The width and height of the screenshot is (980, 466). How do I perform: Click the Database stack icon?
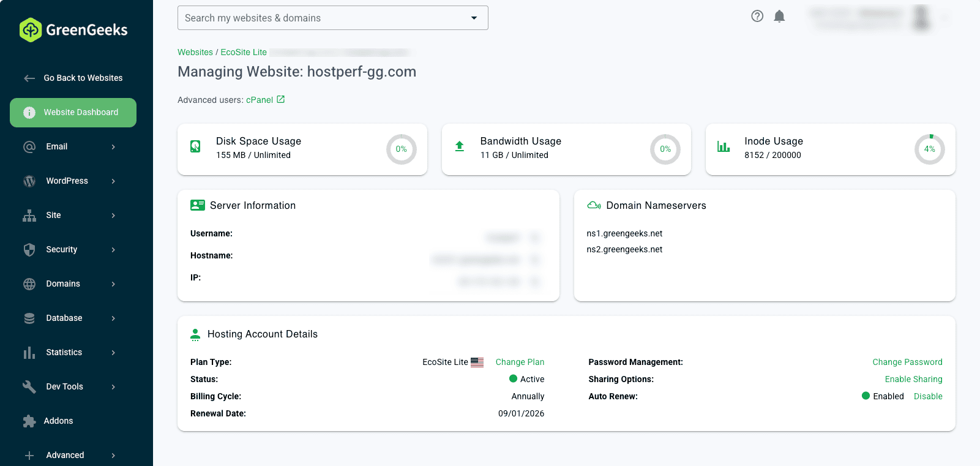point(29,318)
